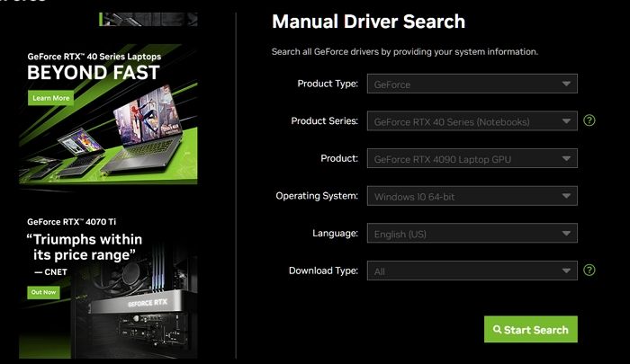The image size is (630, 364).
Task: Click the Start Search button
Action: pos(531,329)
